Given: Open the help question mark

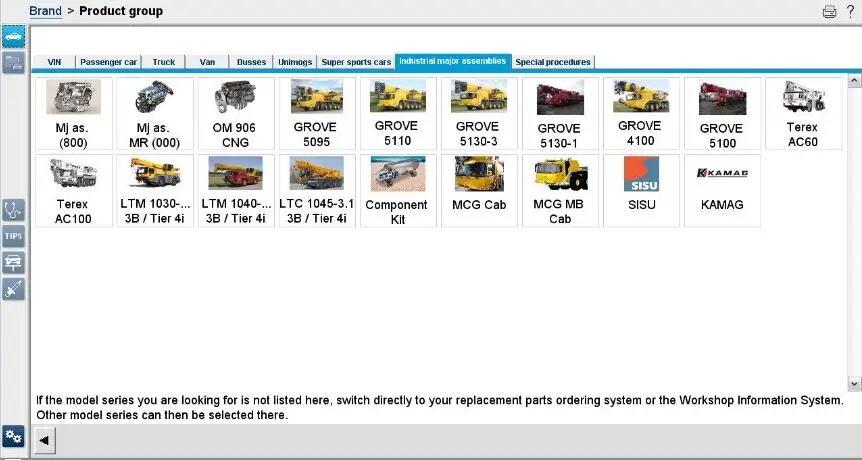Looking at the screenshot, I should pos(851,11).
